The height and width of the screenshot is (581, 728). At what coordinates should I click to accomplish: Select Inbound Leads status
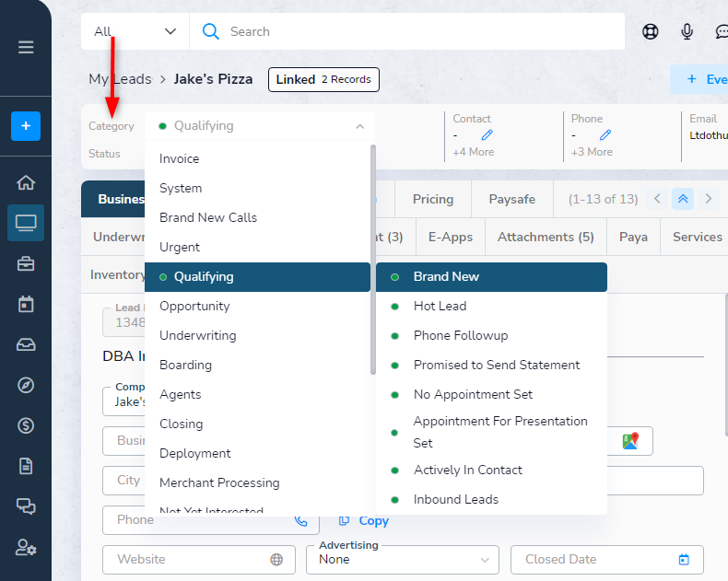(x=491, y=499)
